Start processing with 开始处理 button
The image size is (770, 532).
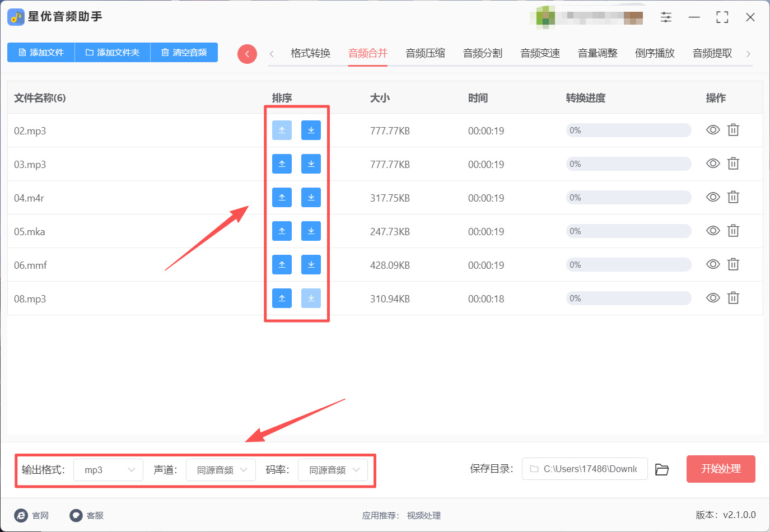721,469
